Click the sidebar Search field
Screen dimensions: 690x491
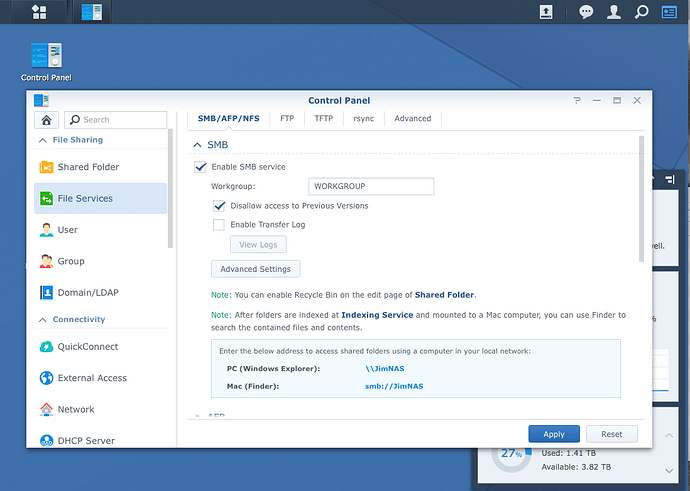(x=116, y=120)
